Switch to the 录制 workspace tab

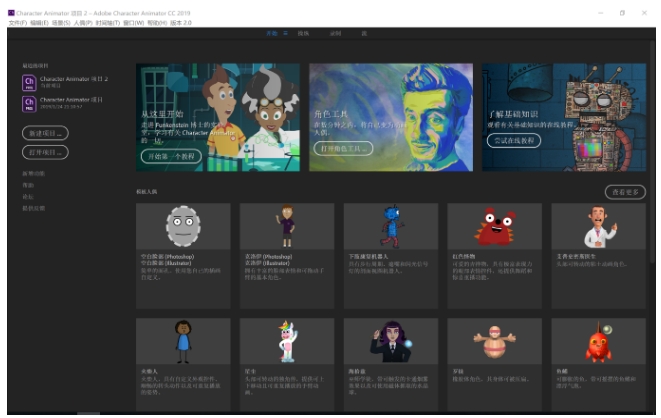pos(336,33)
